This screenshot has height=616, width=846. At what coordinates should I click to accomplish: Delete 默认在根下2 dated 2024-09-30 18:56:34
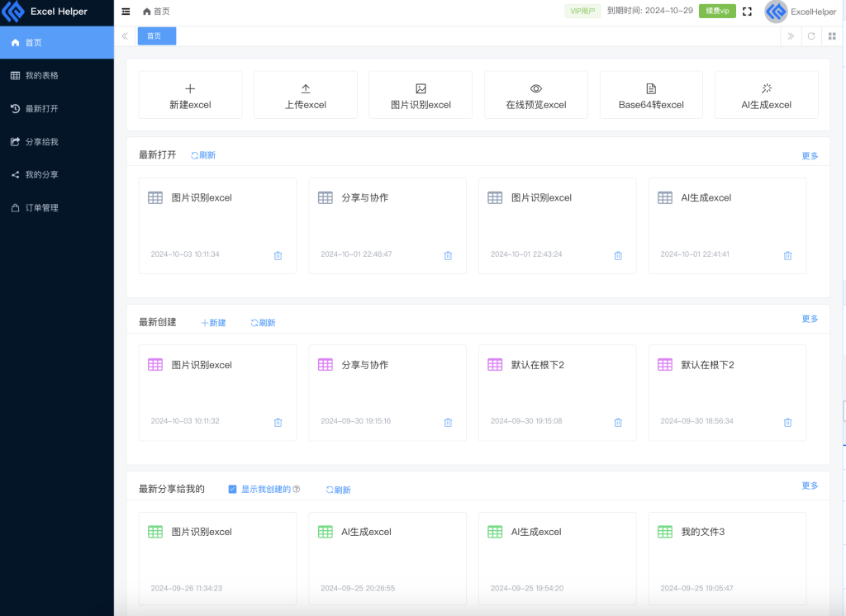click(x=787, y=422)
